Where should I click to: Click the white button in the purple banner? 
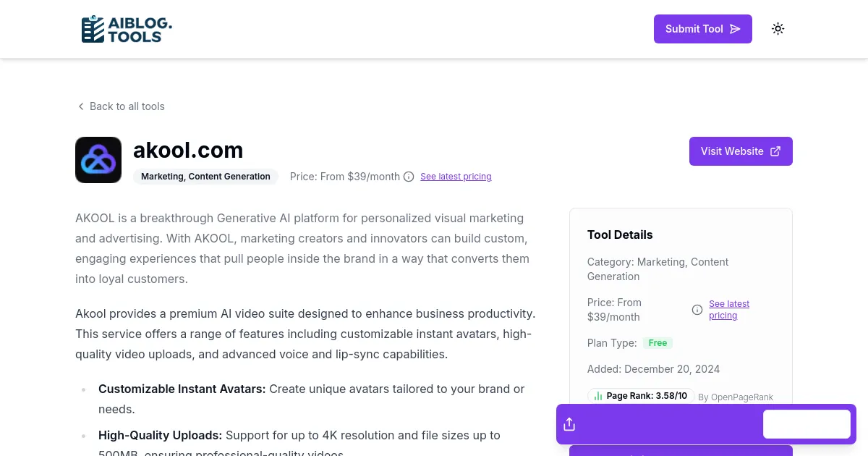pos(807,424)
